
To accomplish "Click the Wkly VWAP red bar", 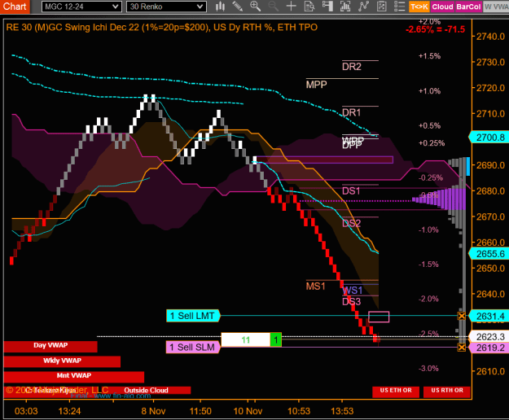I will 62,361.
